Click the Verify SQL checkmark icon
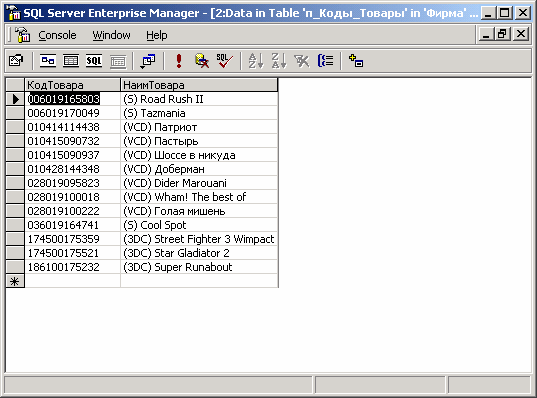Image resolution: width=537 pixels, height=398 pixels. pyautogui.click(x=225, y=61)
